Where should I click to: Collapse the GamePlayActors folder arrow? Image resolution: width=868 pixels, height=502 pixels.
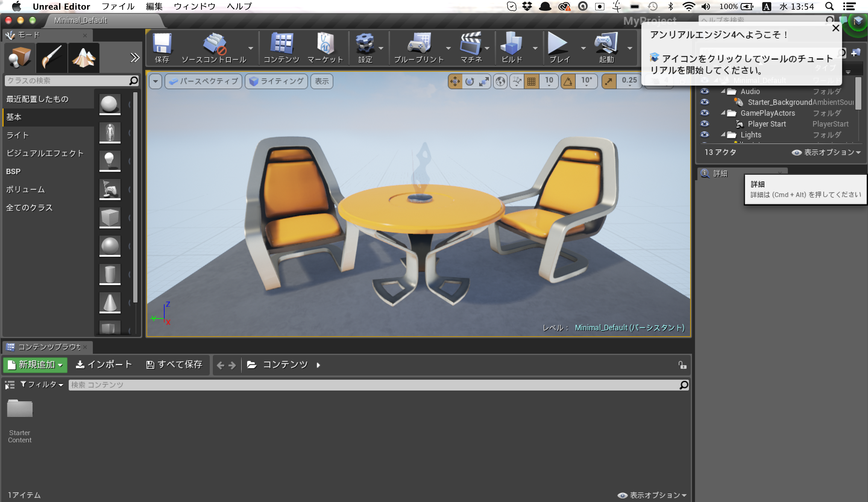(723, 113)
